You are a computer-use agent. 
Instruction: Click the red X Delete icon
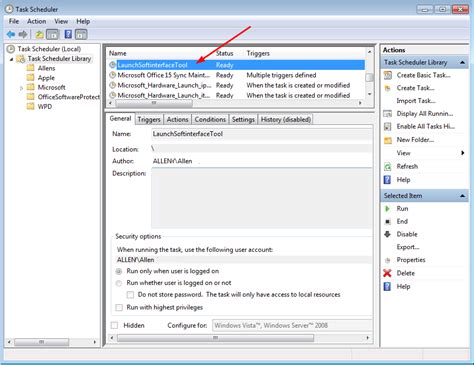point(387,273)
